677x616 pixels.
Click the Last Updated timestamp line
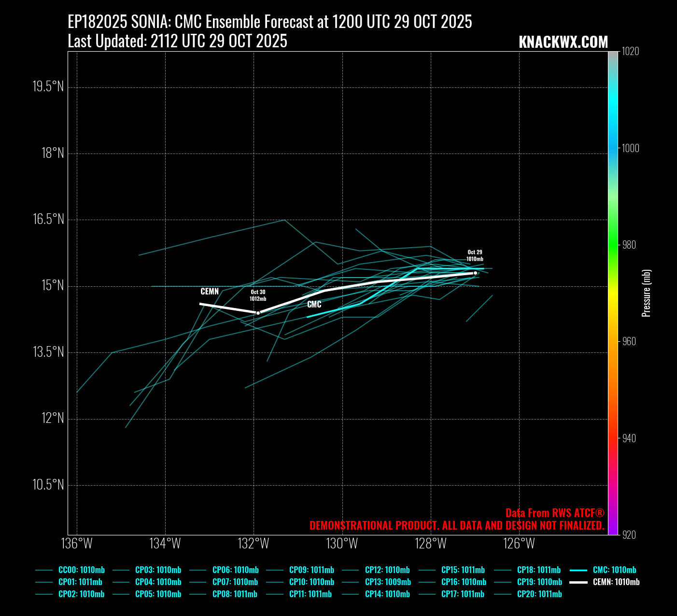click(177, 42)
